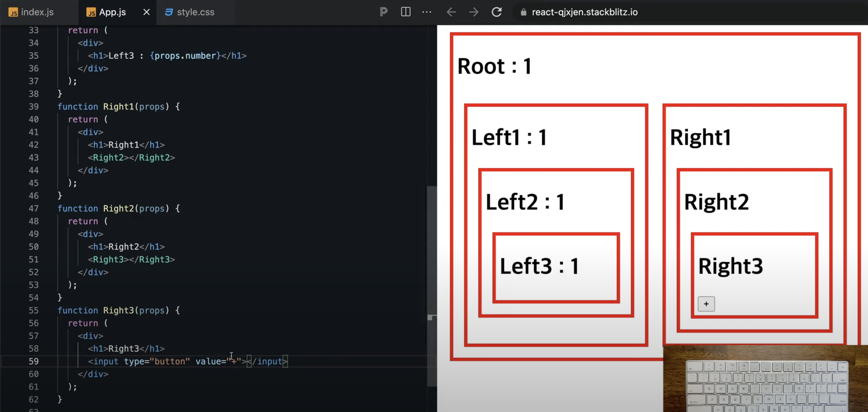Click the keyboard video thumbnail overlay
Screen dimensions: 868x412
[765, 379]
